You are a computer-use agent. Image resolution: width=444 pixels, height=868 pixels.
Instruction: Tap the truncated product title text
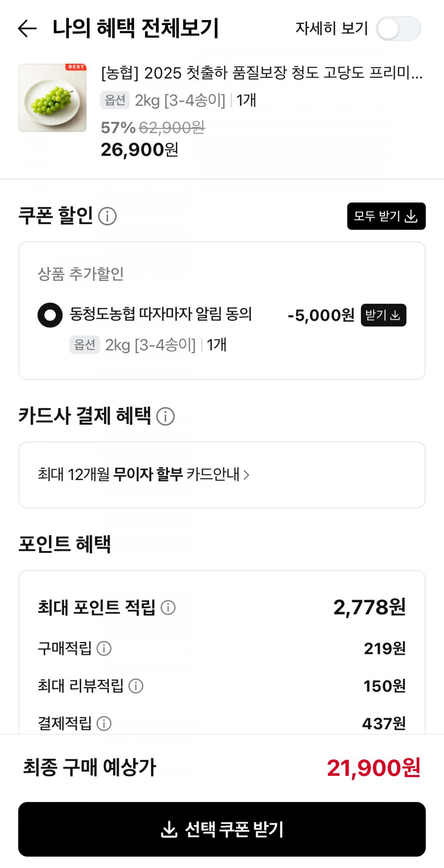[x=261, y=73]
